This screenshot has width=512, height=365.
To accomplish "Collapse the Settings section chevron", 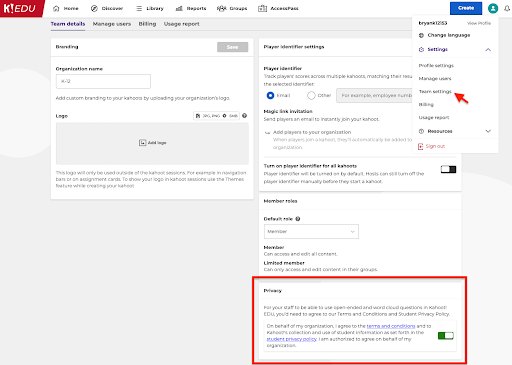I will (x=488, y=50).
